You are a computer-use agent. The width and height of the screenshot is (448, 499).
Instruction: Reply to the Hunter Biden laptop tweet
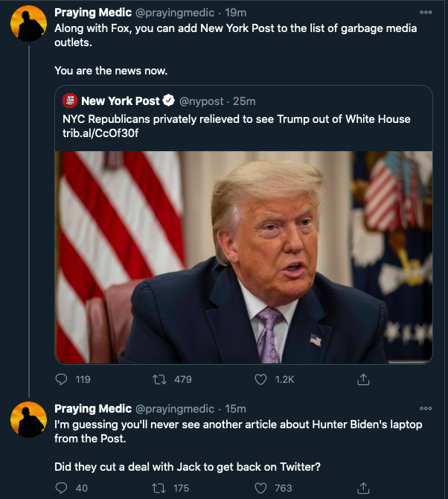point(62,488)
